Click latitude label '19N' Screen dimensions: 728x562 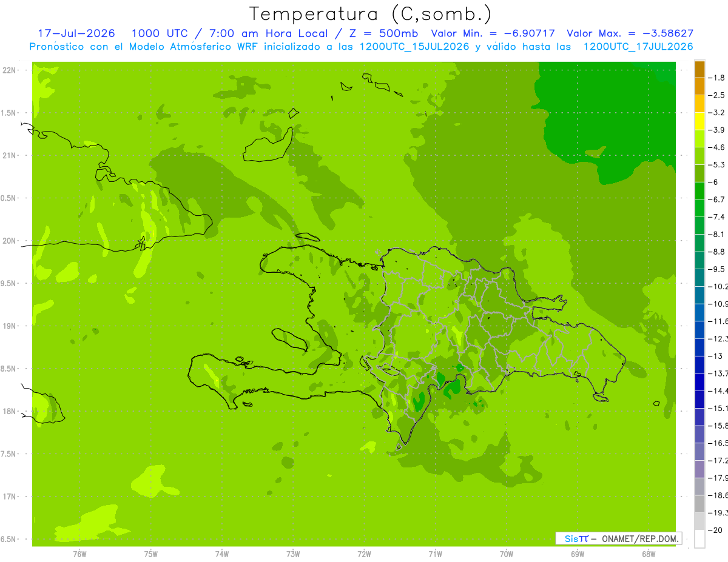pos(10,326)
